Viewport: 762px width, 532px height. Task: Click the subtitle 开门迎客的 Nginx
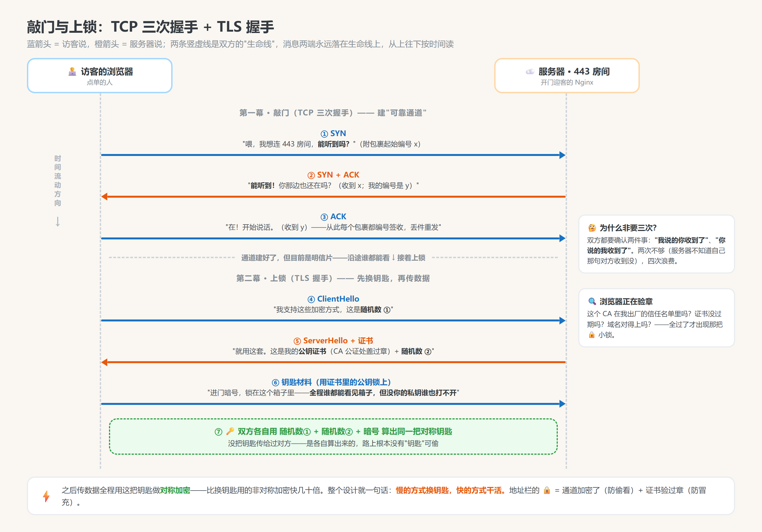(567, 82)
